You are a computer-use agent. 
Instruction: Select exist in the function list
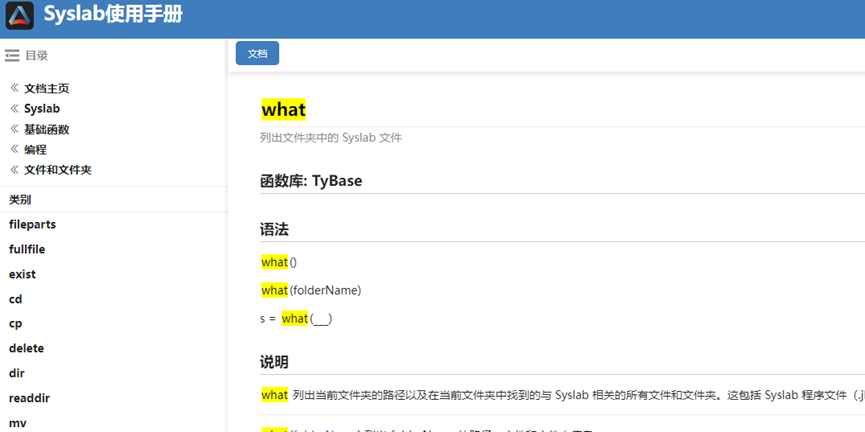(x=22, y=274)
